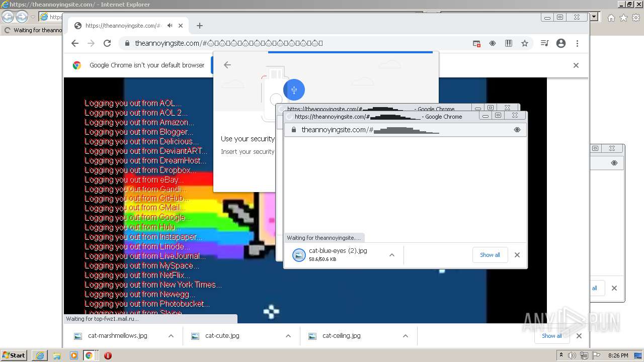Click the action center flag in system tray
This screenshot has width=644, height=362.
pyautogui.click(x=596, y=355)
